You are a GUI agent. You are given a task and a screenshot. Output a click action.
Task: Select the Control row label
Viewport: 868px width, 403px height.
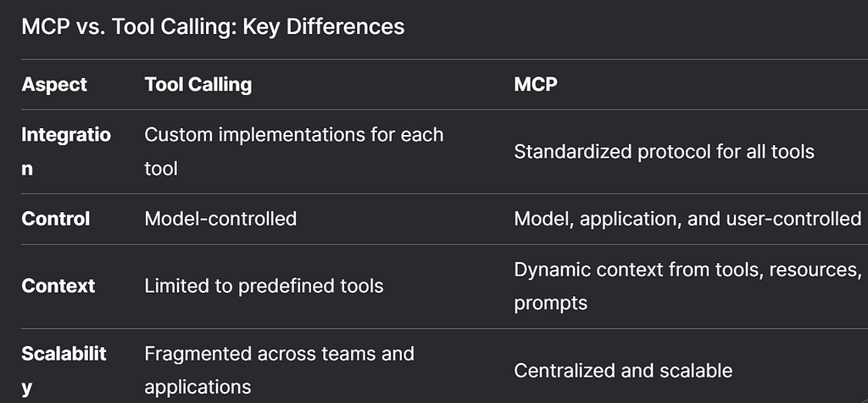click(55, 218)
